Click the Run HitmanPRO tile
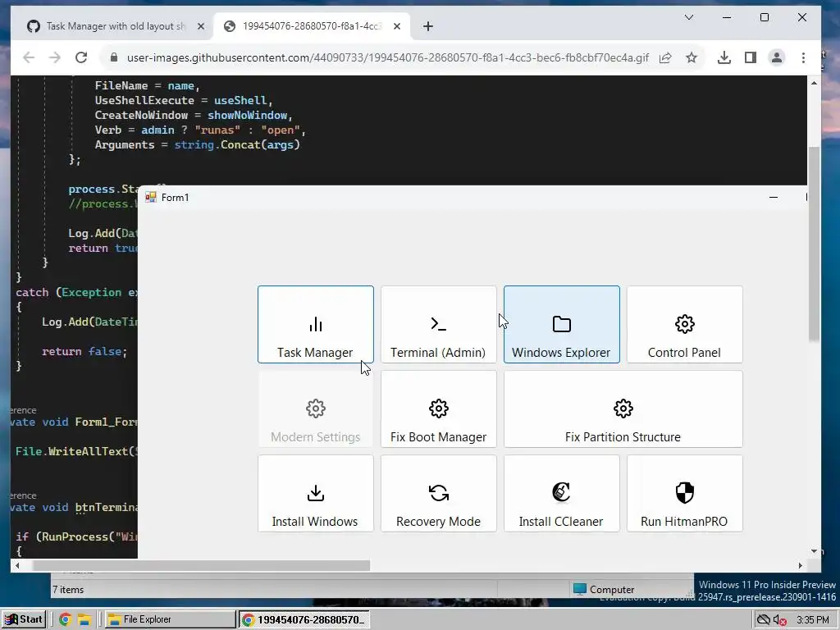The image size is (840, 630). (x=685, y=493)
